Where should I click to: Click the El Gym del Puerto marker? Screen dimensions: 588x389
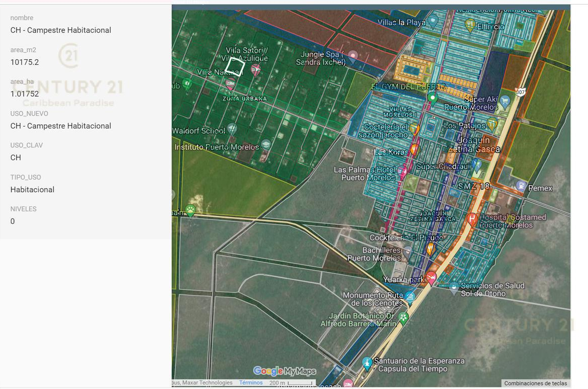click(x=432, y=97)
